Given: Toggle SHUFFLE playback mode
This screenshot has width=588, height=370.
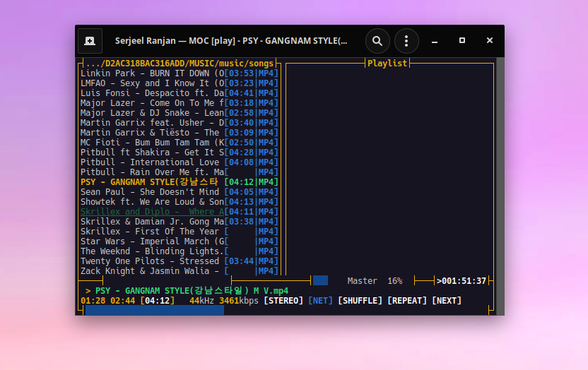Looking at the screenshot, I should click(360, 301).
